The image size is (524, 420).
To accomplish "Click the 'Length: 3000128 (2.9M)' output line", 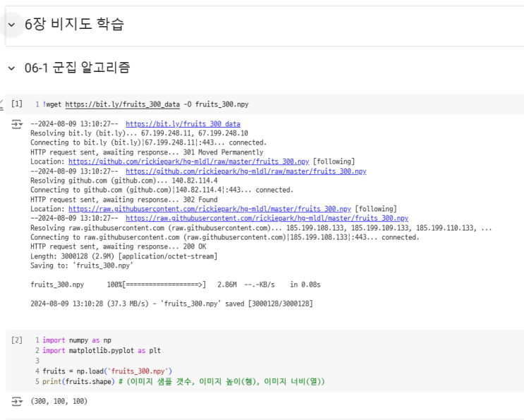I will coord(124,257).
